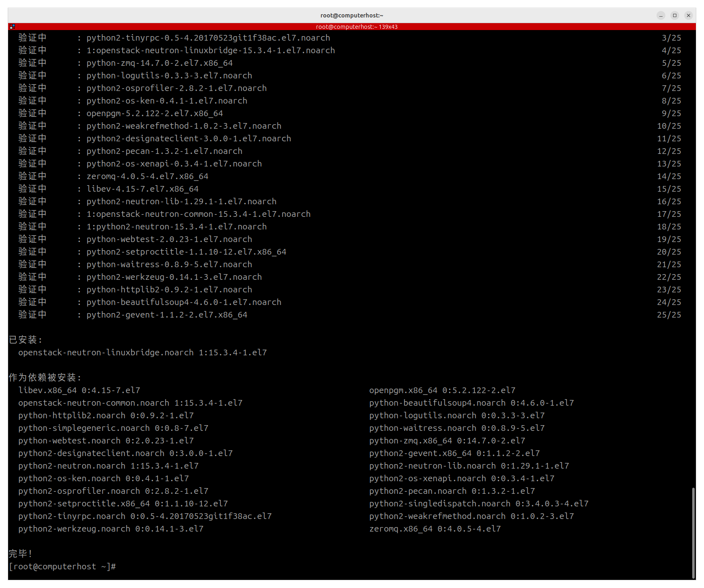Click 'python2-neutron-lib.noarch 0:1.29.1-1.el7' dependency
704x588 pixels.
[x=469, y=466]
